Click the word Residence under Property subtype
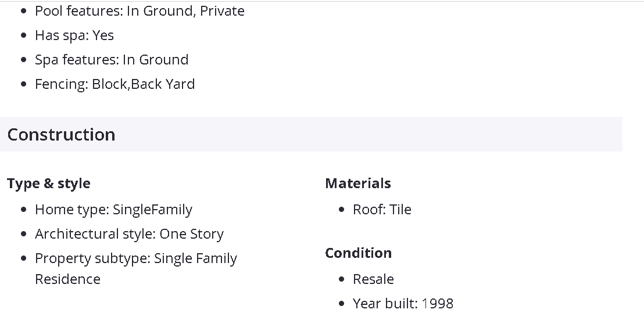 (x=67, y=279)
